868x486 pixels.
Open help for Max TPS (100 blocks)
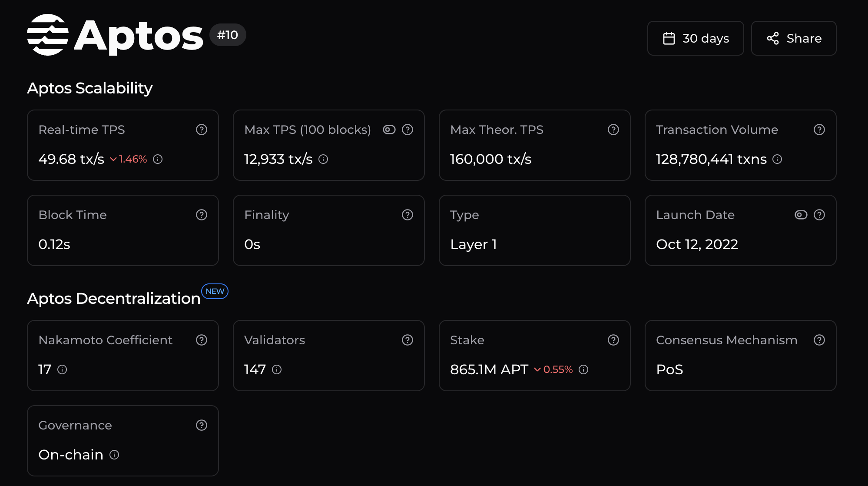[407, 130]
